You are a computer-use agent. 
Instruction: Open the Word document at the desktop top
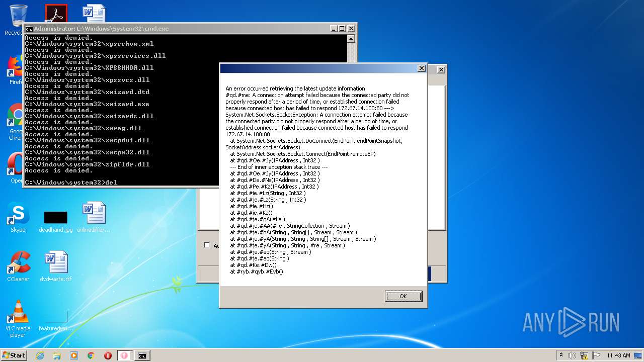coord(94,14)
